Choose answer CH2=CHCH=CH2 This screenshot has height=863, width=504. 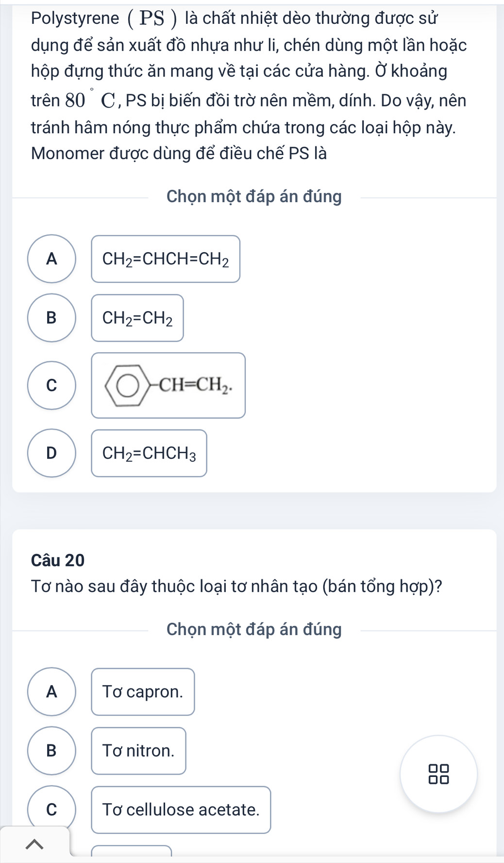[x=166, y=259]
